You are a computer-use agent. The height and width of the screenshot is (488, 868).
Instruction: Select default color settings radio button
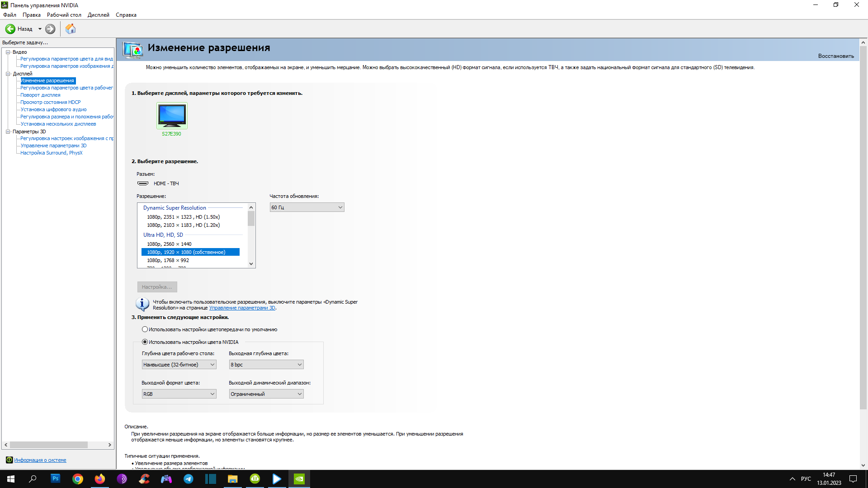point(145,329)
